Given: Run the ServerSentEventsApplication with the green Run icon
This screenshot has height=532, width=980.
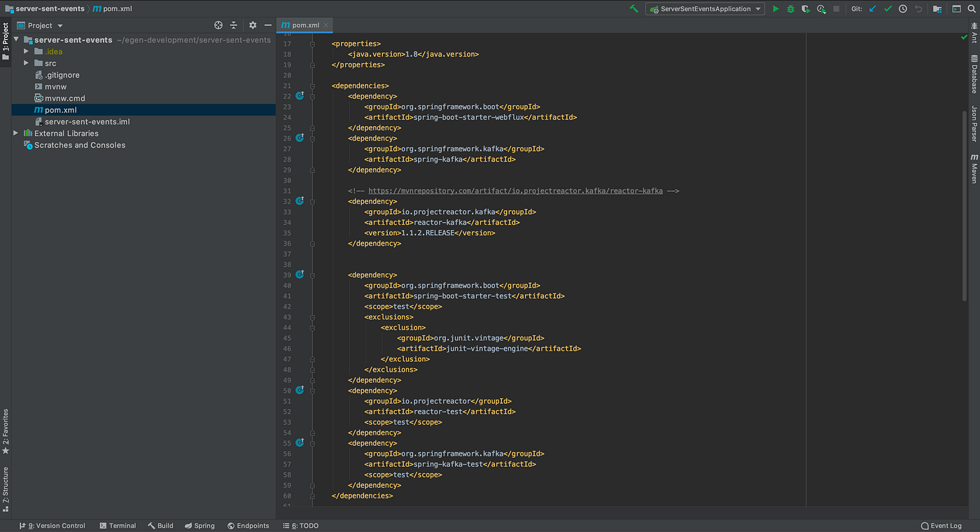Looking at the screenshot, I should tap(776, 8).
